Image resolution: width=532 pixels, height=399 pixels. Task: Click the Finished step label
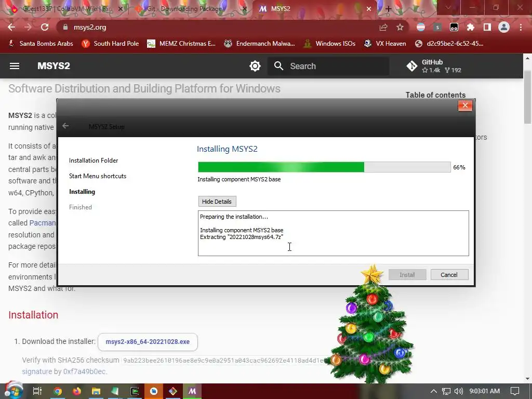[x=81, y=207]
